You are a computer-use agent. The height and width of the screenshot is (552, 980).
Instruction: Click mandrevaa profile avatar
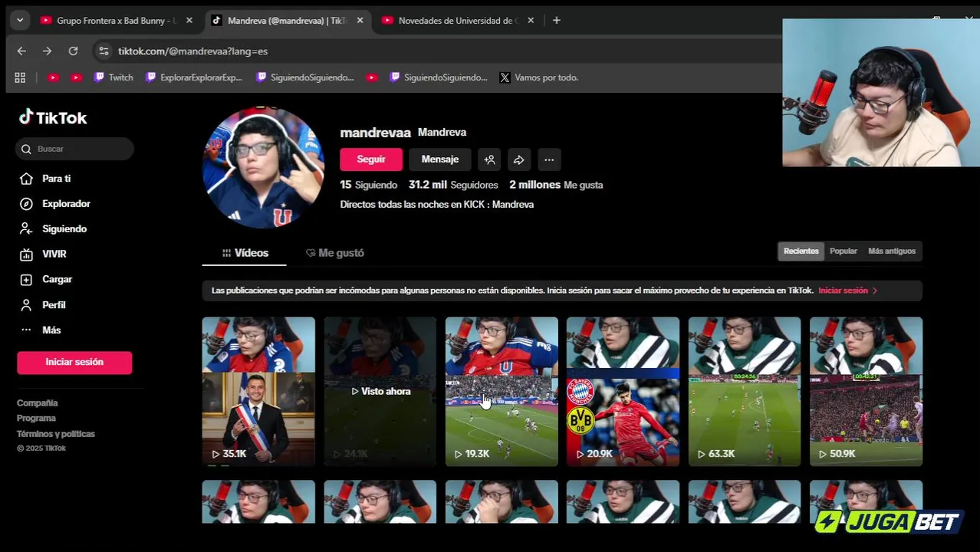click(x=263, y=167)
